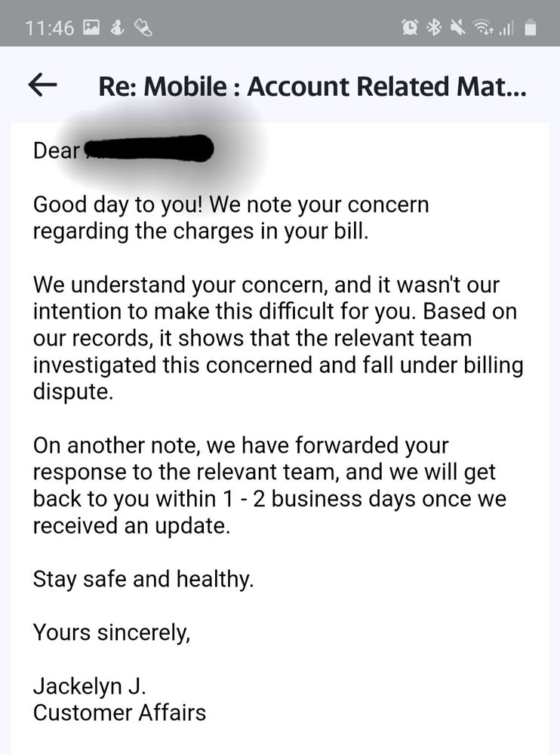Tap the sender name Jackelyn J.

point(89,686)
